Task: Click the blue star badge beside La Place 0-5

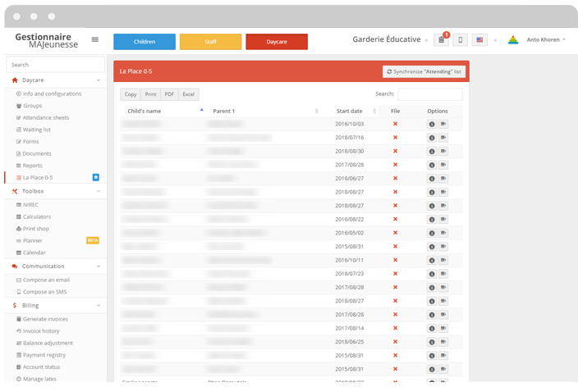Action: 96,177
